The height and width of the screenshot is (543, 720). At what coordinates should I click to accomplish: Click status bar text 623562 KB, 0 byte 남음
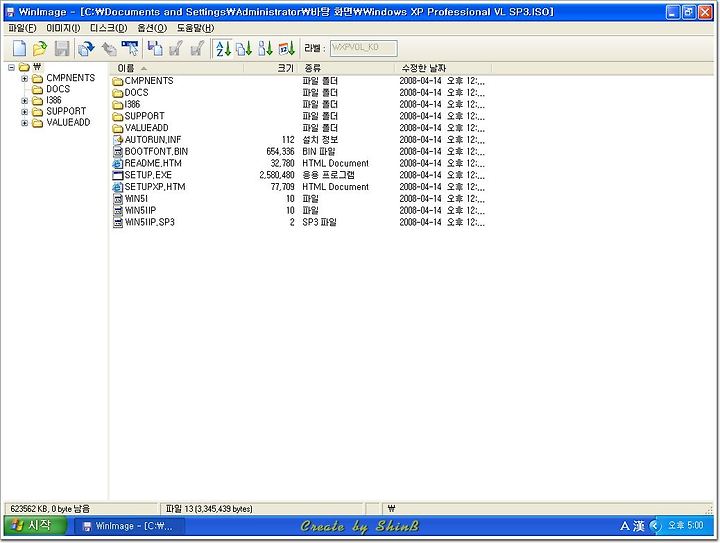(50, 509)
